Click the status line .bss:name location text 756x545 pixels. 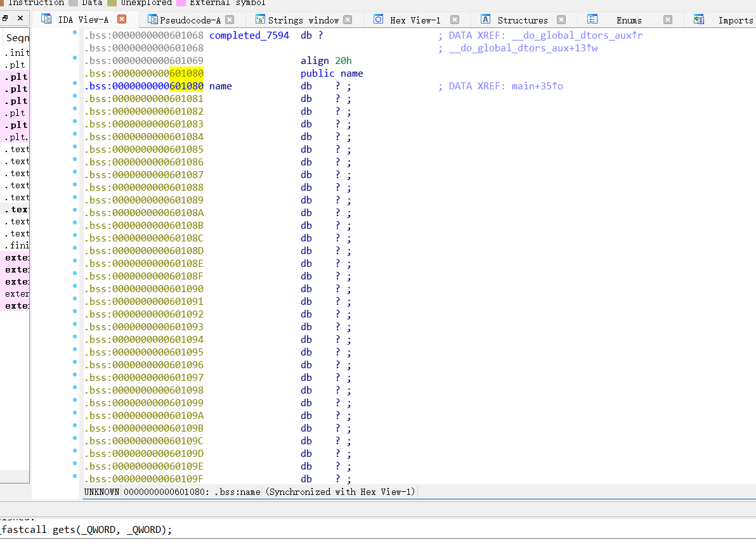[237, 492]
